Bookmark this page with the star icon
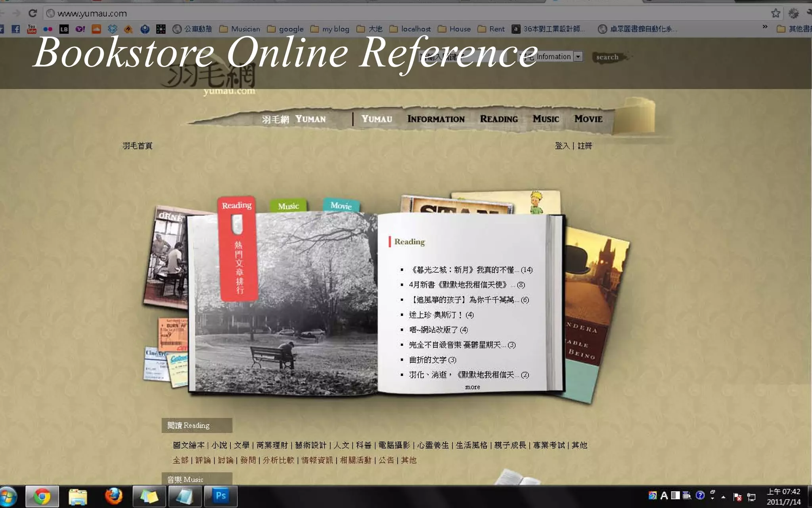Image resolution: width=812 pixels, height=508 pixels. coord(776,13)
